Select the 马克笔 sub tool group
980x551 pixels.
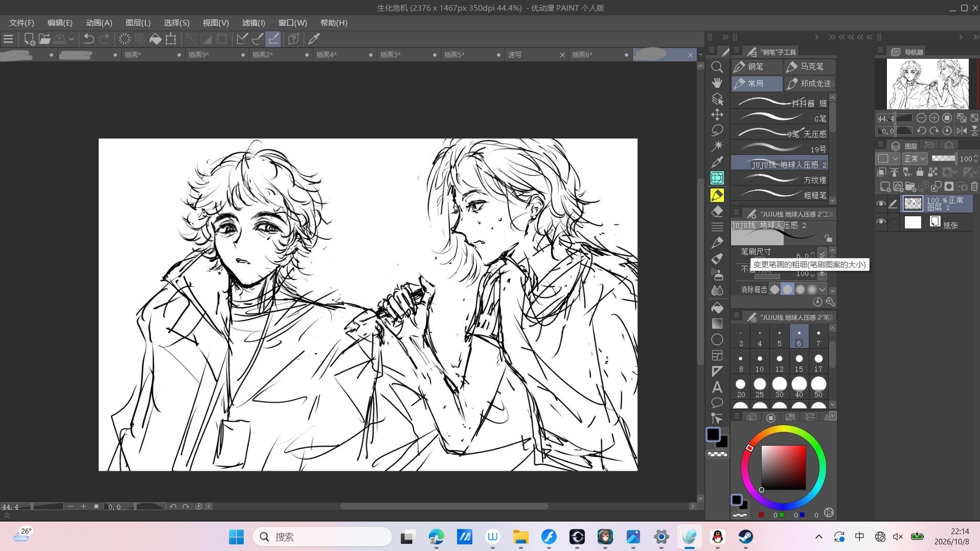point(810,66)
